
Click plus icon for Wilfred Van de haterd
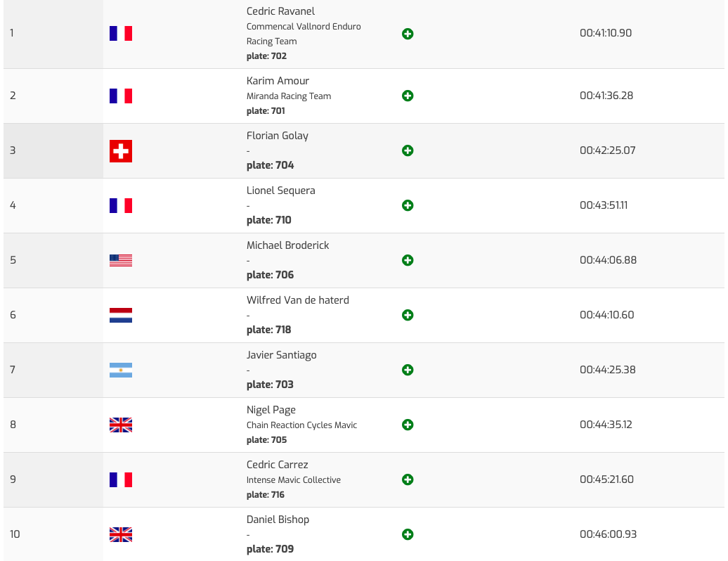[408, 315]
